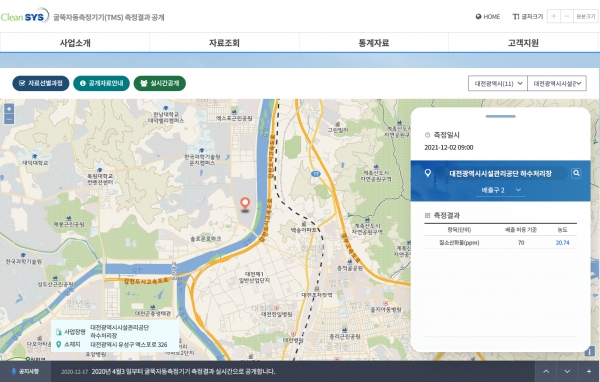Click the 질소산화물(ppm) row label
Viewport: 600px width, 382px height.
coord(459,243)
